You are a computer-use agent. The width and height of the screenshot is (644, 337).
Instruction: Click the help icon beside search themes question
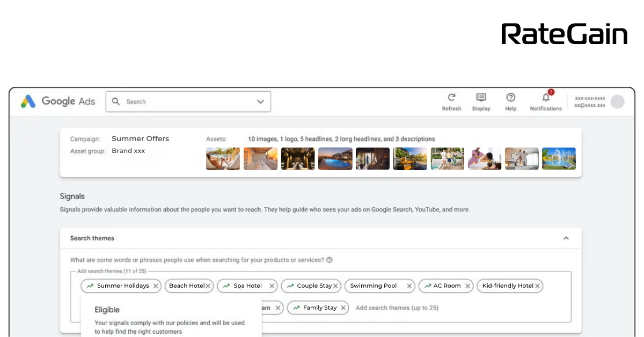tap(330, 260)
